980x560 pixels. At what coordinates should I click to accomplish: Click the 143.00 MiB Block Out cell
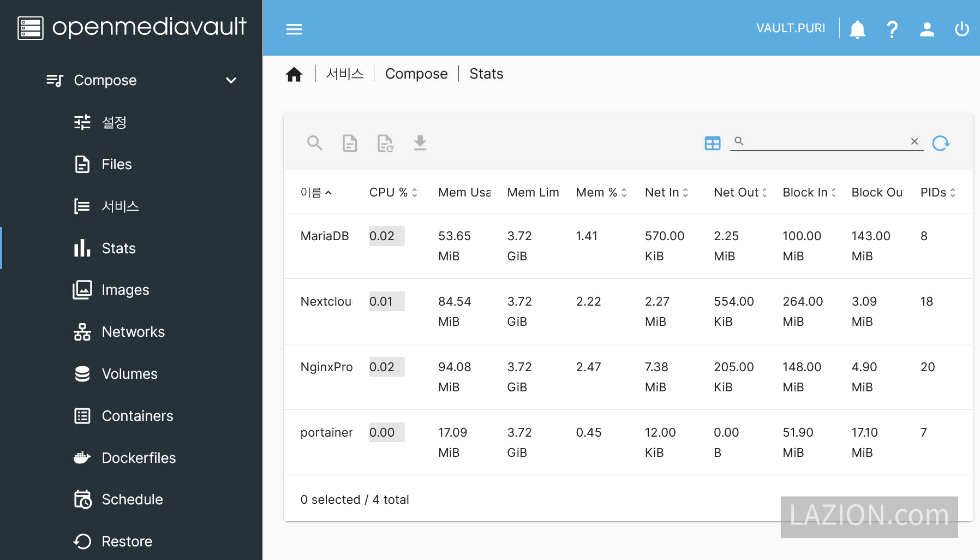[x=871, y=246]
